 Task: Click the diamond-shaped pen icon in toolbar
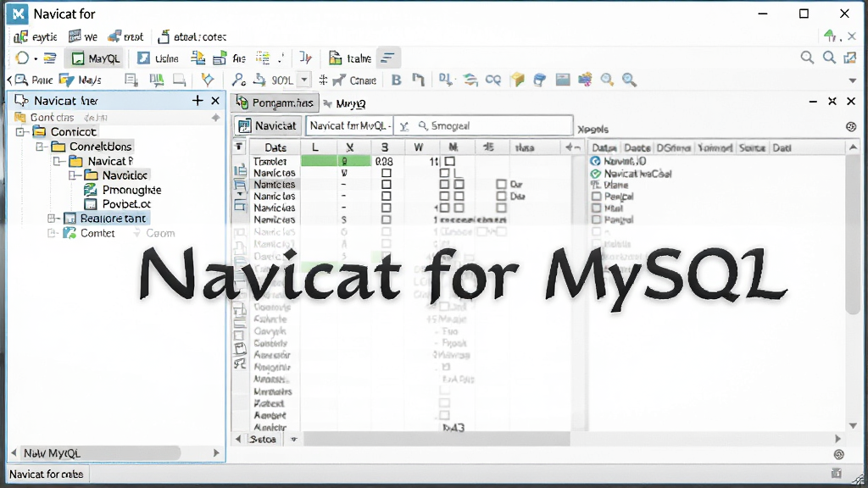pos(208,80)
